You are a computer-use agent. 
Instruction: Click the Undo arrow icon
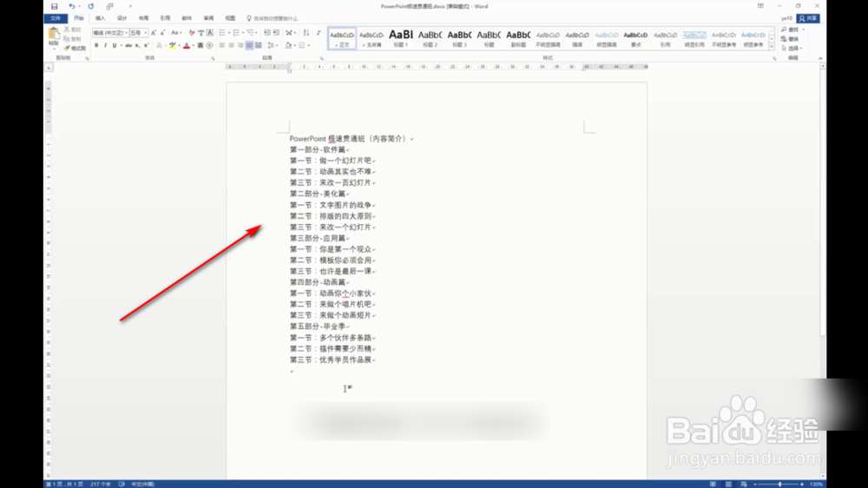(x=71, y=7)
